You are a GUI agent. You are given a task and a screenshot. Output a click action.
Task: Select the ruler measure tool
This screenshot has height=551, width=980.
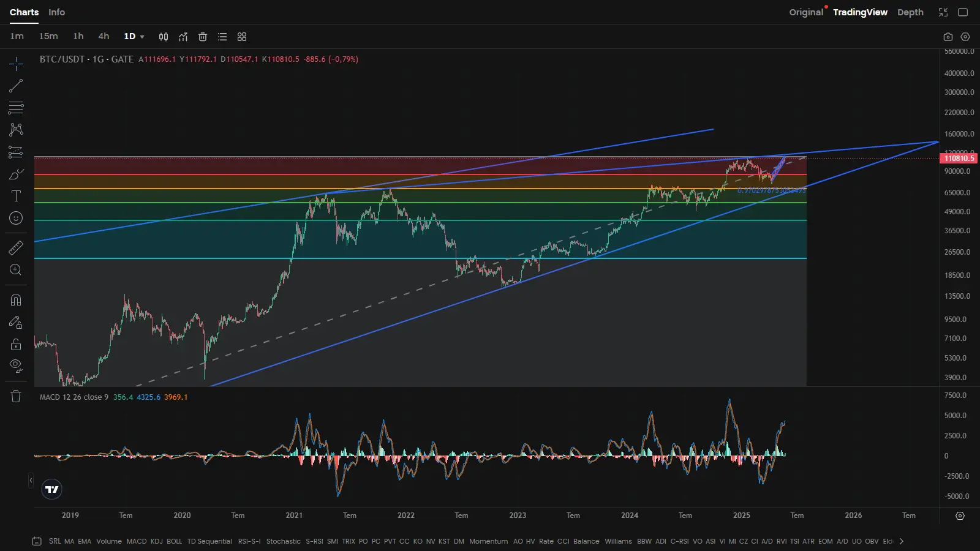[x=16, y=248]
